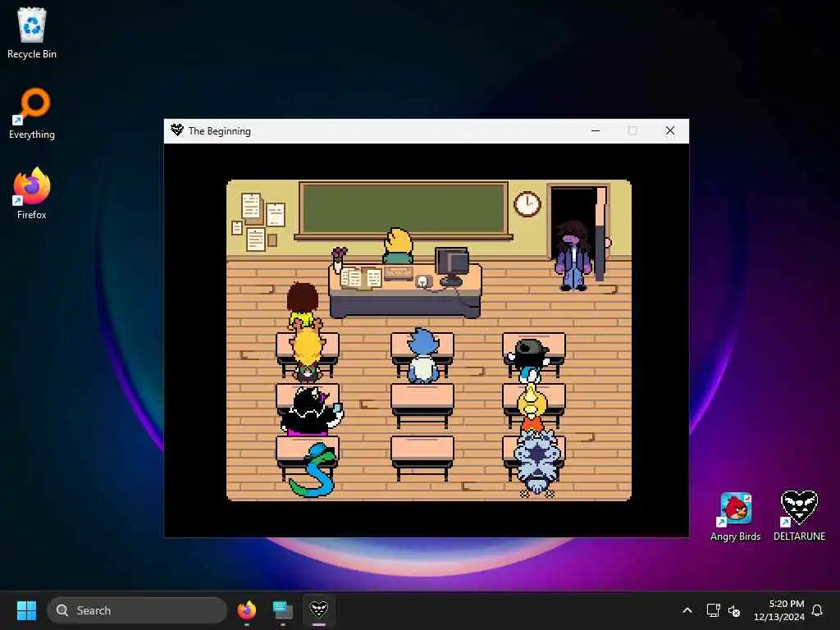Click the heart icon in The Beginning title bar
This screenshot has width=840, height=630.
point(177,130)
